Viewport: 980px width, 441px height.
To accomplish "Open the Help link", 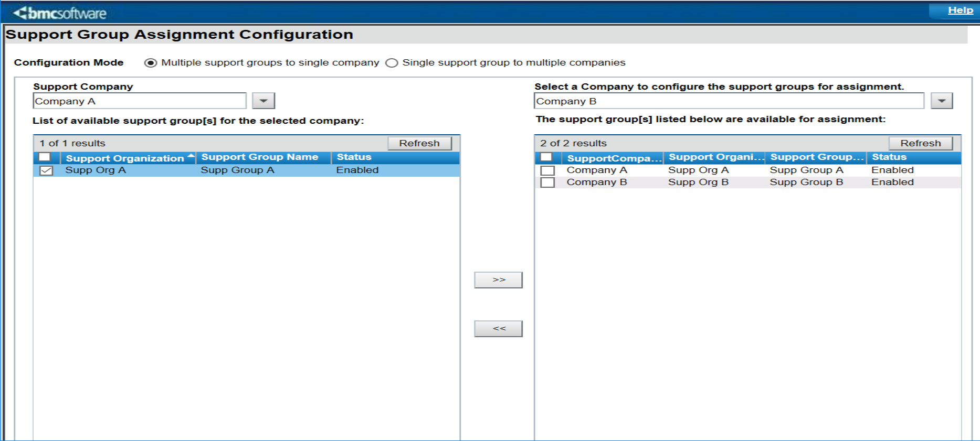I will [x=960, y=10].
